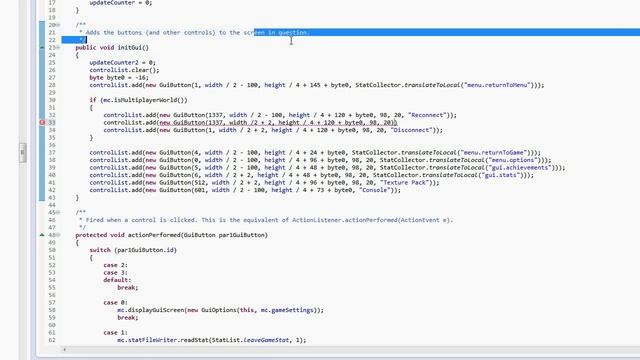The width and height of the screenshot is (640, 360).
Task: Click "byte byte0 = -16;" on line 27
Action: [x=119, y=78]
